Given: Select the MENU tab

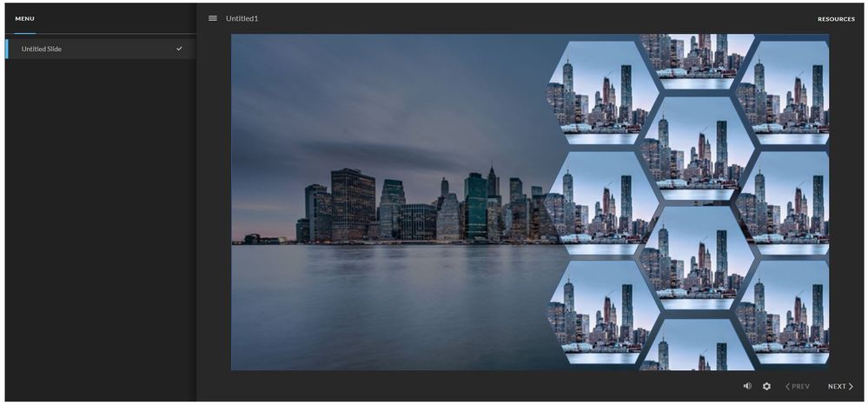Looking at the screenshot, I should tap(24, 19).
